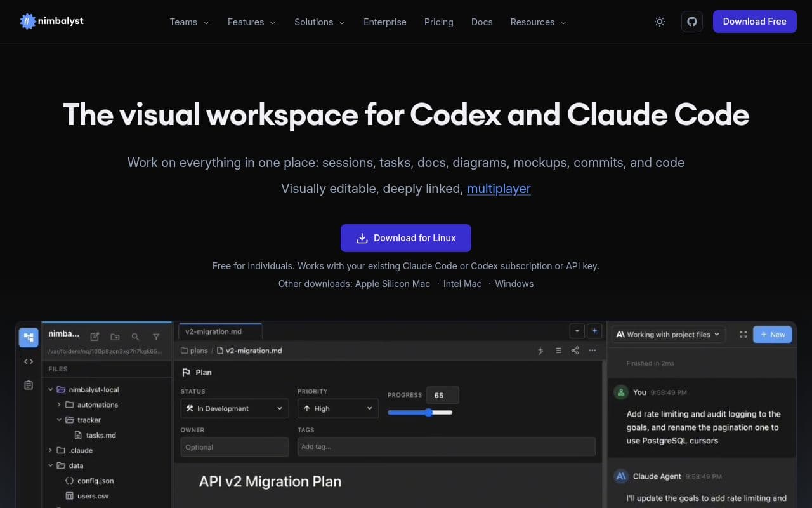
Task: Toggle light/dark theme sun icon
Action: (660, 22)
